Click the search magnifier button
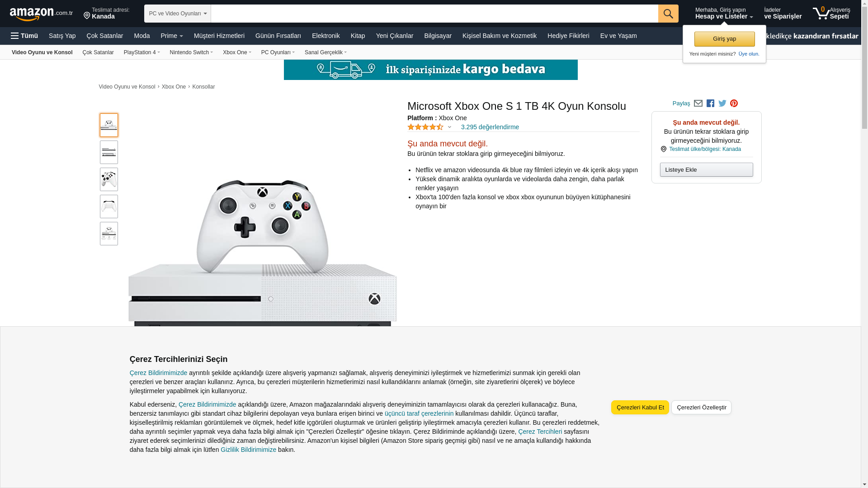Viewport: 868px width, 488px height. coord(668,14)
